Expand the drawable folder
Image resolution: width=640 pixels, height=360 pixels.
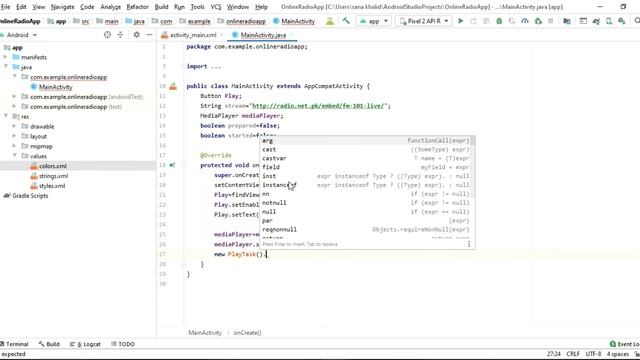coord(14,126)
